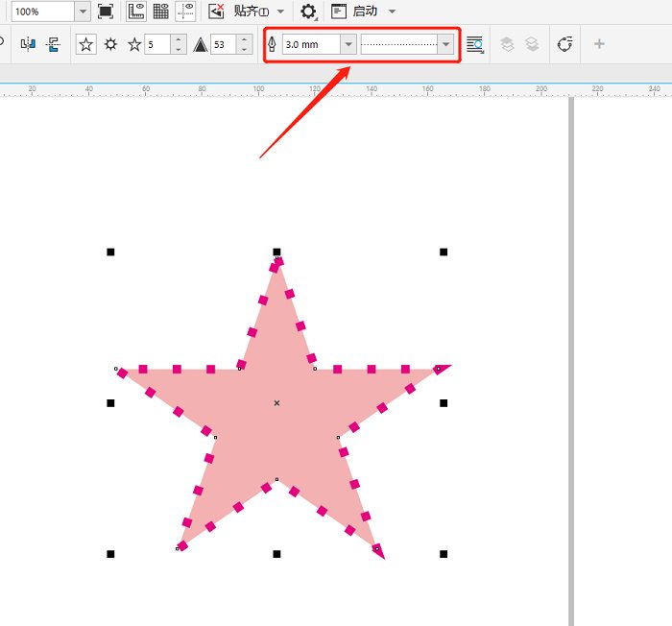Open the outline width 3.0 mm dropdown
The image size is (672, 626).
[348, 44]
